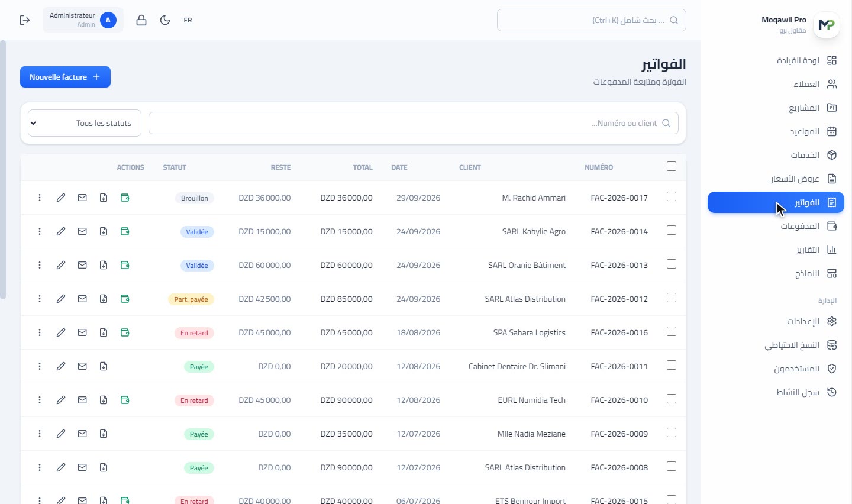
Task: Click the wallet payment icon for FAC-2026-0010
Action: [125, 400]
